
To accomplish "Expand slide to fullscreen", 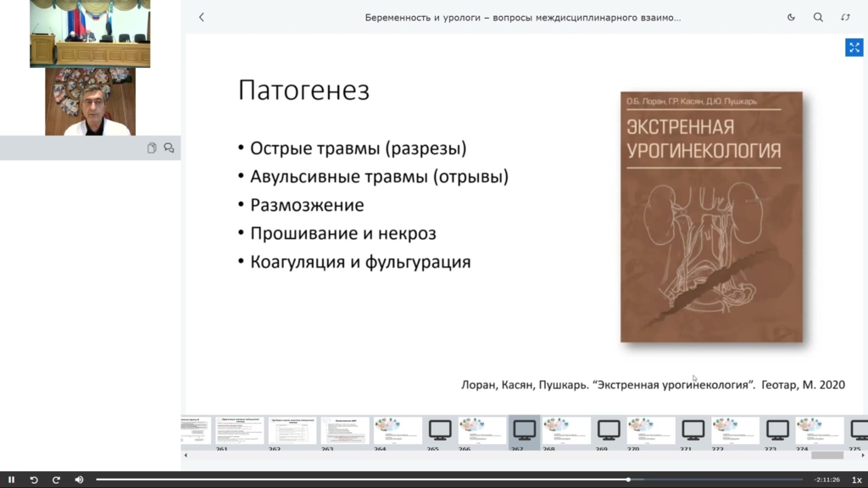I will (x=853, y=47).
